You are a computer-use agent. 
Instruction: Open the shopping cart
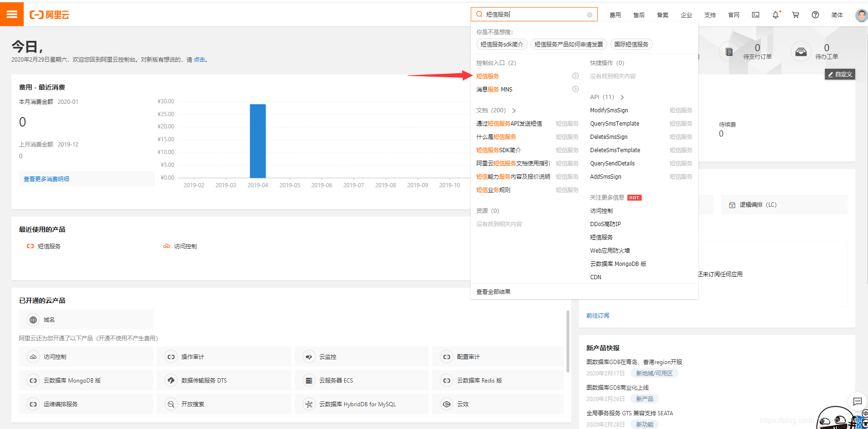(795, 15)
